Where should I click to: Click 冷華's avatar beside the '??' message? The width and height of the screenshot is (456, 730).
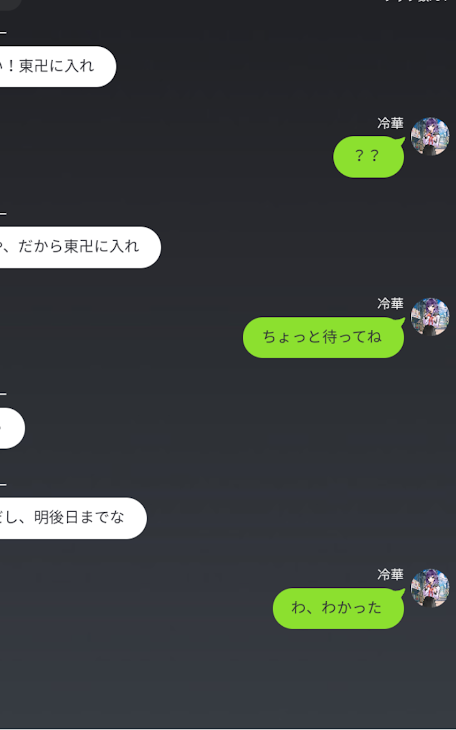[429, 136]
